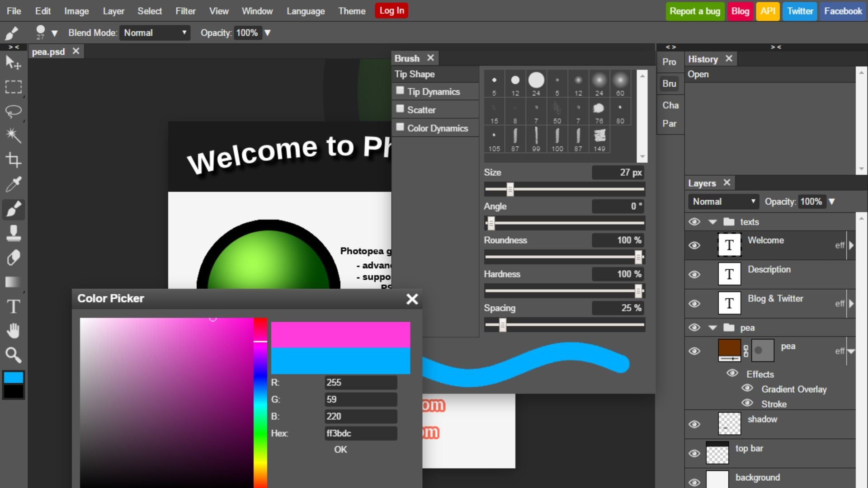Choose the Lasso tool

(13, 111)
